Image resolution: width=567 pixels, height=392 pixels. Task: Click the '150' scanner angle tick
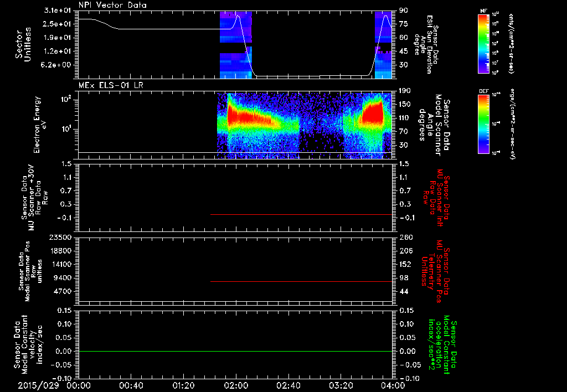pos(405,104)
